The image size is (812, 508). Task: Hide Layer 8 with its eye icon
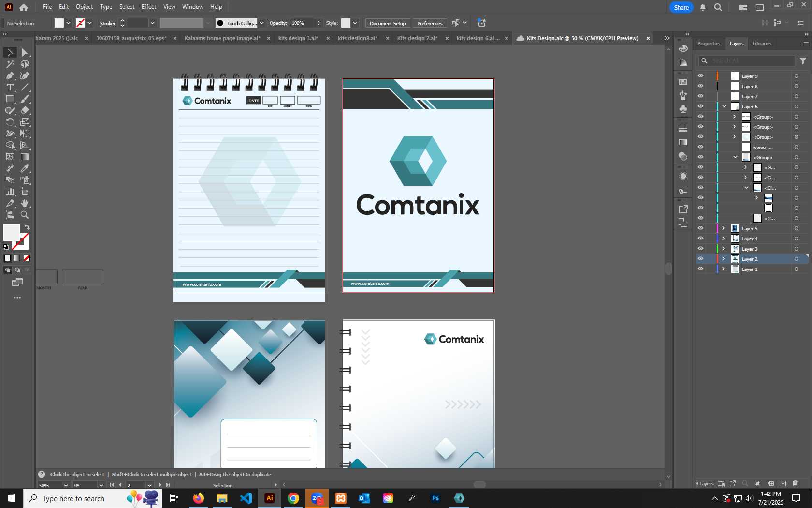(700, 86)
